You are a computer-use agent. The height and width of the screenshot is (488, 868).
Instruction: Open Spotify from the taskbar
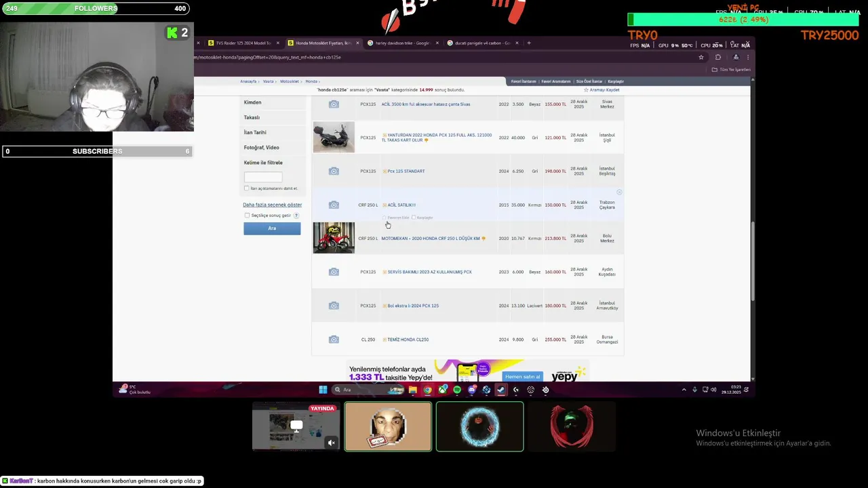[x=457, y=390]
